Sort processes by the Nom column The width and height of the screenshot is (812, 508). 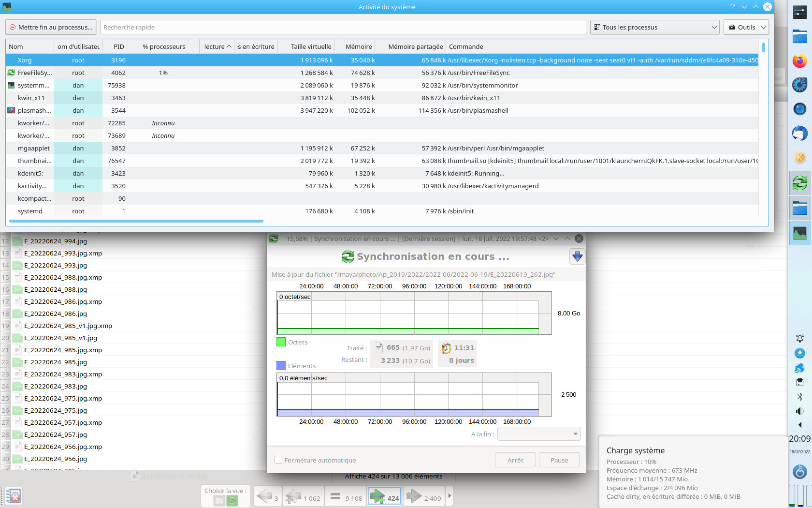pos(30,46)
